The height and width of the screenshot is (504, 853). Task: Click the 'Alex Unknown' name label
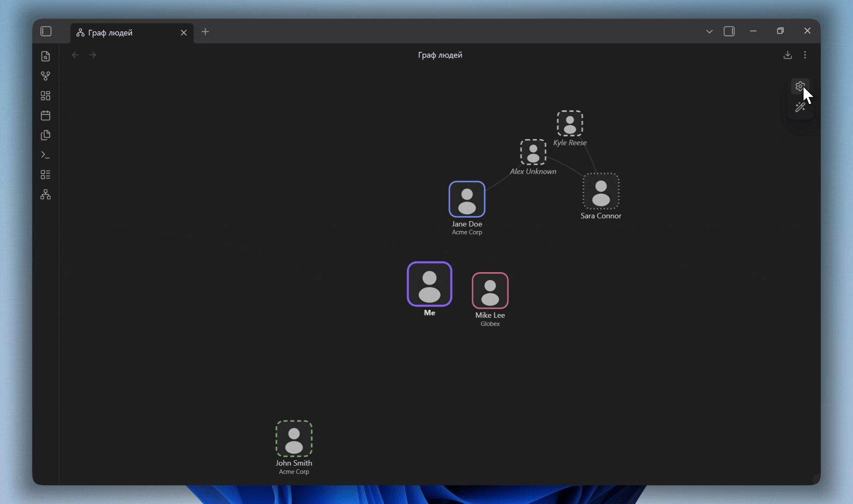(533, 172)
